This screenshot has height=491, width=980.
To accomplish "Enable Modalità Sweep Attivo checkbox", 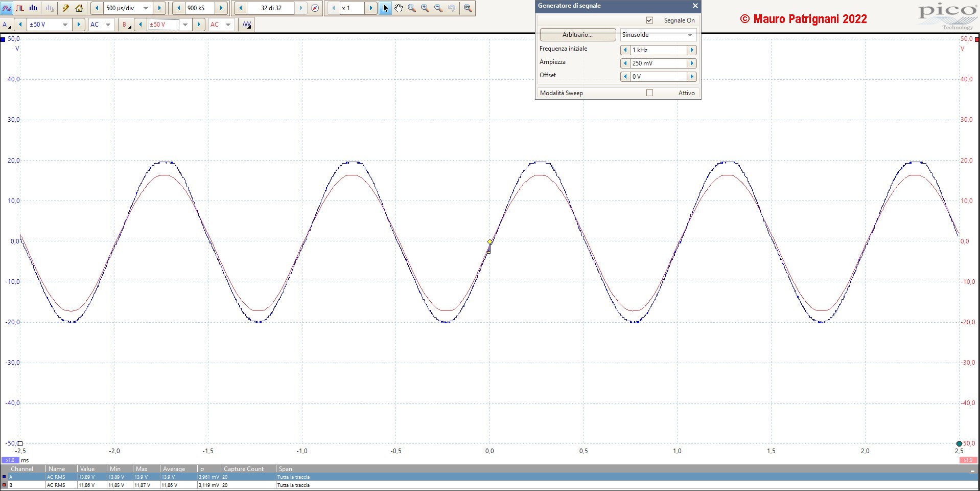I will tap(649, 93).
